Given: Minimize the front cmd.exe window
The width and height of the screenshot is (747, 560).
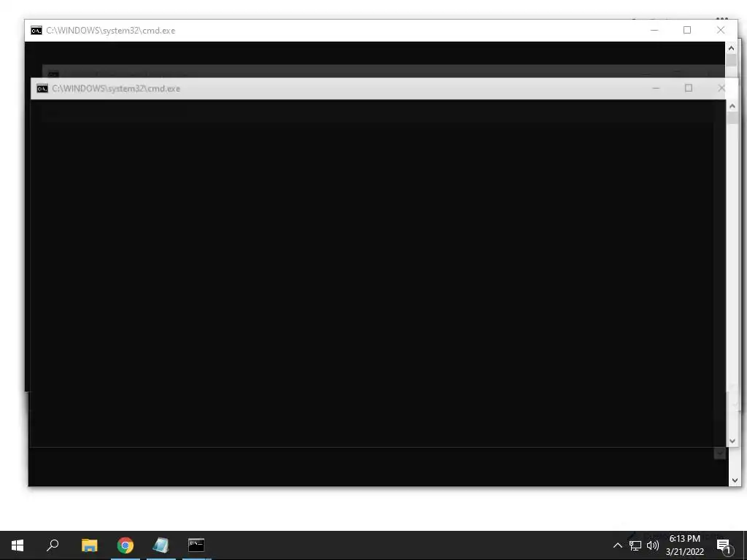Looking at the screenshot, I should [x=656, y=88].
